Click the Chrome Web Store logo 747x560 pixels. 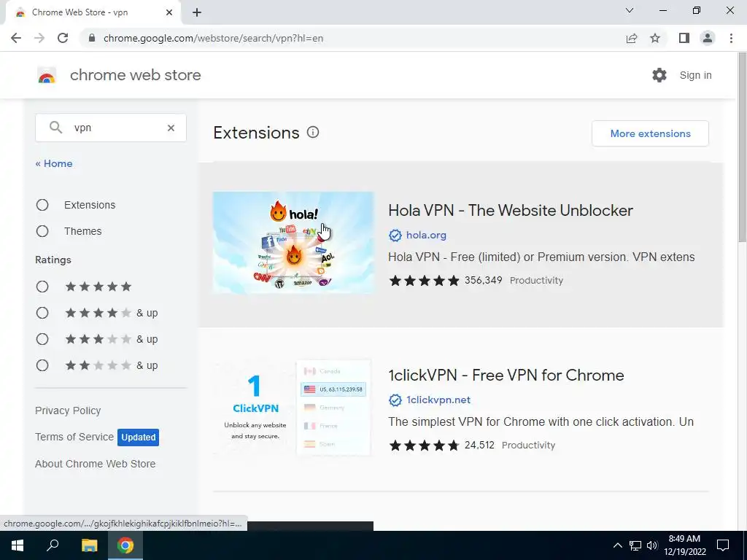pos(47,75)
